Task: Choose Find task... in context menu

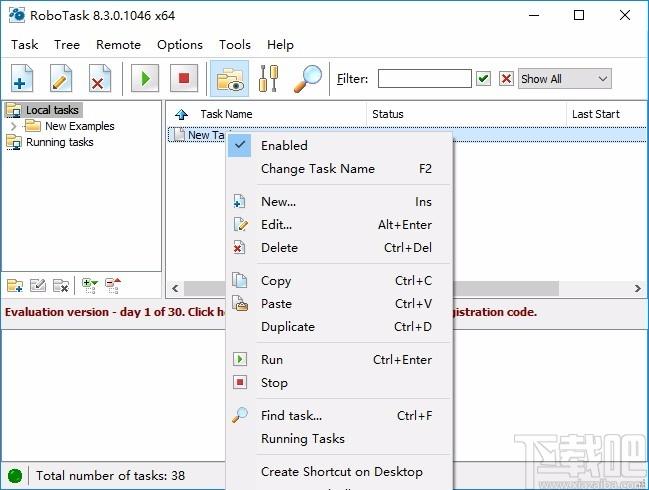Action: 340,416
